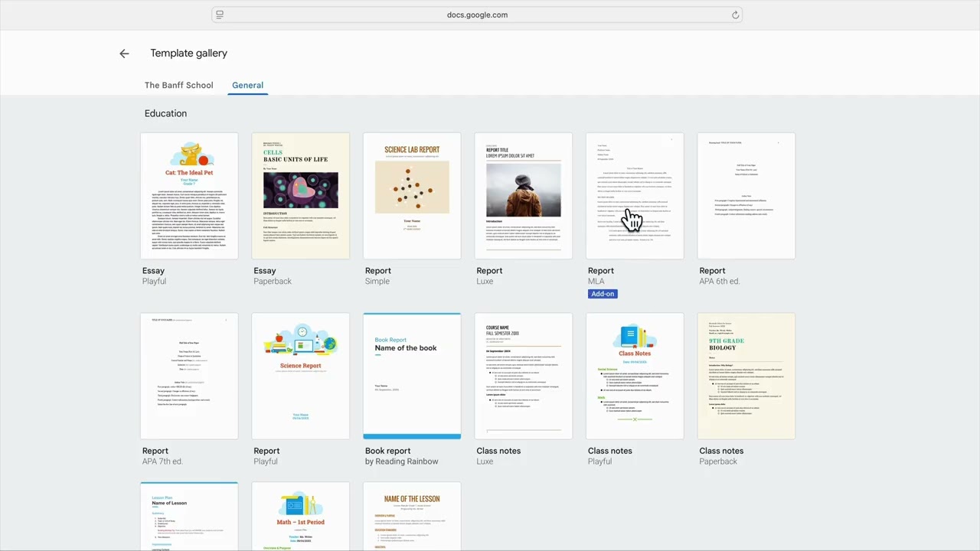Click the 'Paperback' label under second Essay
Screen dimensions: 980x551
[x=273, y=282]
